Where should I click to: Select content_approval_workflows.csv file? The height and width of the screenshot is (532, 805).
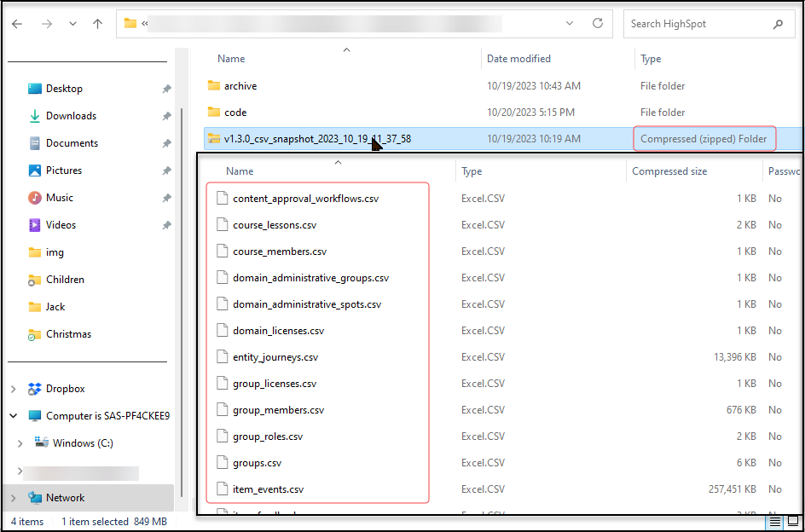tap(305, 198)
